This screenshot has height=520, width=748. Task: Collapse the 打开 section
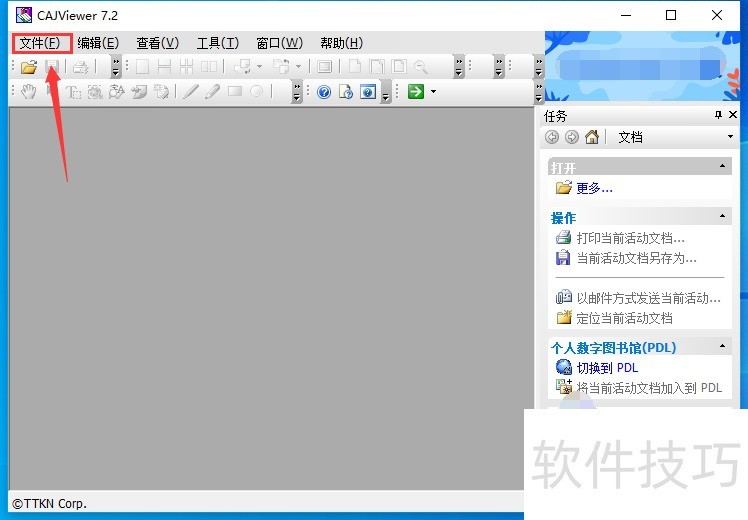point(723,166)
